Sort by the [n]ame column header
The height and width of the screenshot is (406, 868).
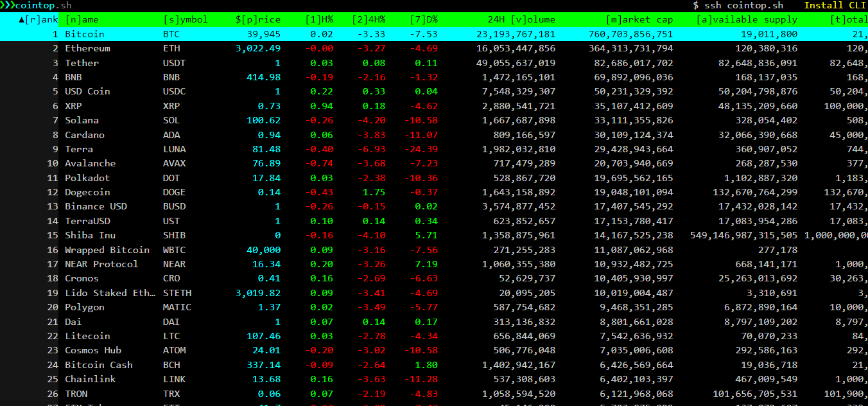pos(82,19)
